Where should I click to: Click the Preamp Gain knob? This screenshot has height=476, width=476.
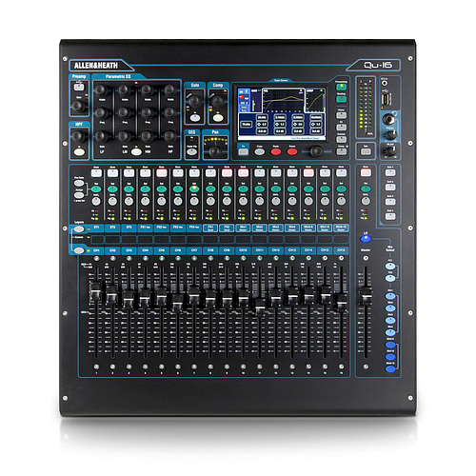78,107
